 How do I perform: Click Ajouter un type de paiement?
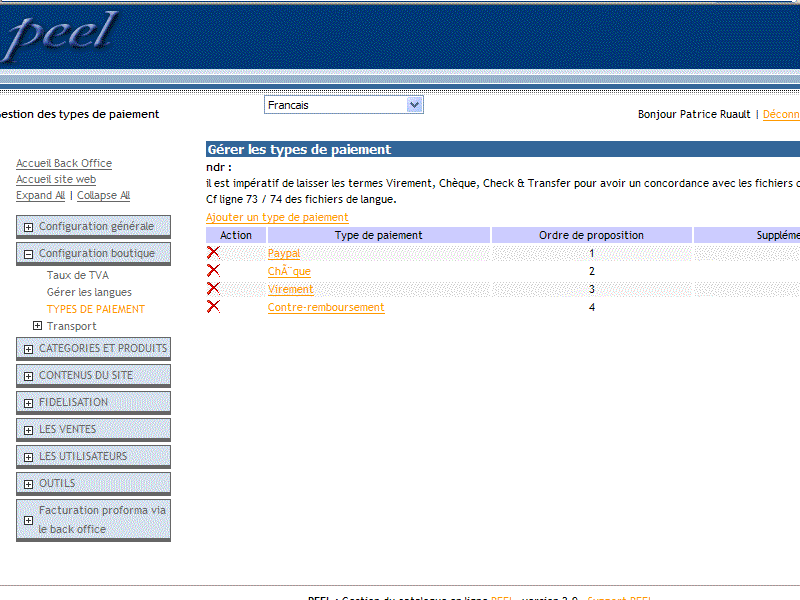[277, 217]
